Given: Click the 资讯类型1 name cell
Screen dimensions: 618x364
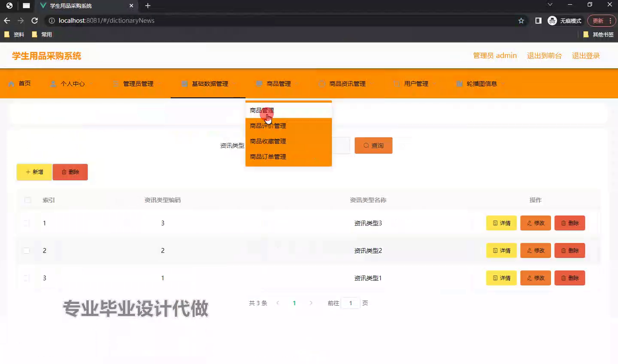Looking at the screenshot, I should point(368,278).
